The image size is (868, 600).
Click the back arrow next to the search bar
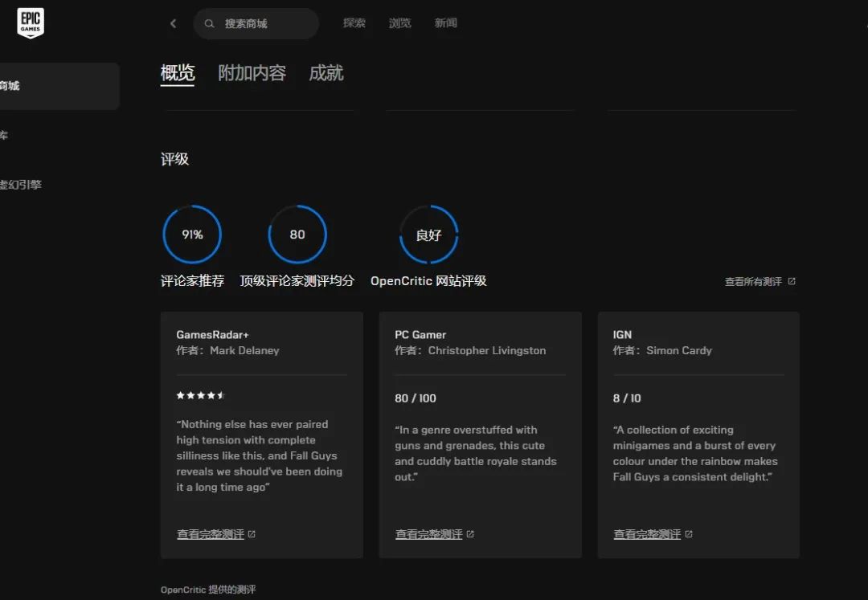173,23
